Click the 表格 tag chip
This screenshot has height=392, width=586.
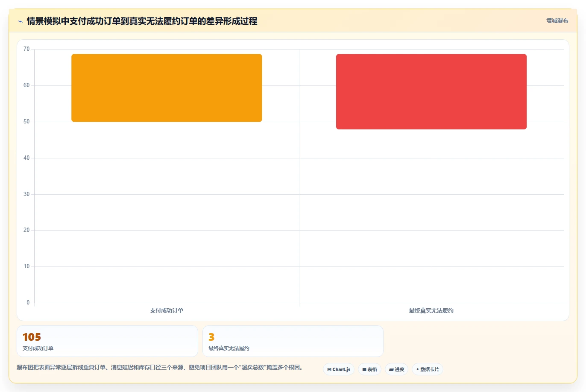click(x=369, y=369)
